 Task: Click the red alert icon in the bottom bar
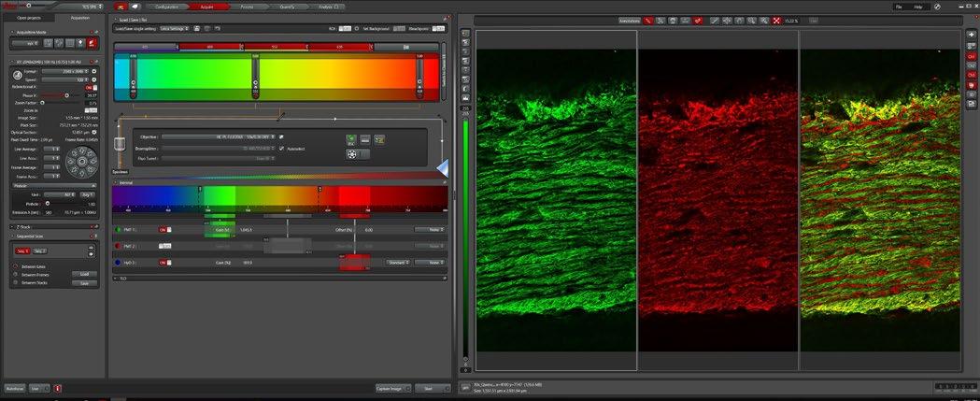coord(58,389)
